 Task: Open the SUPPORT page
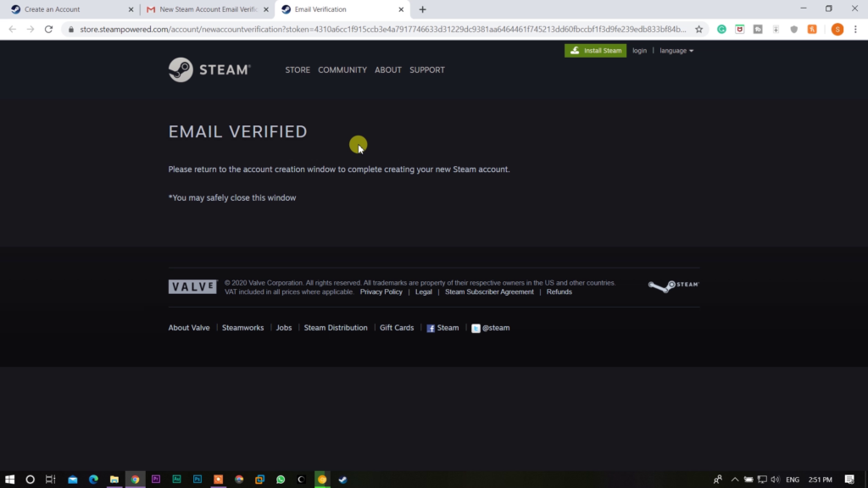tap(427, 69)
